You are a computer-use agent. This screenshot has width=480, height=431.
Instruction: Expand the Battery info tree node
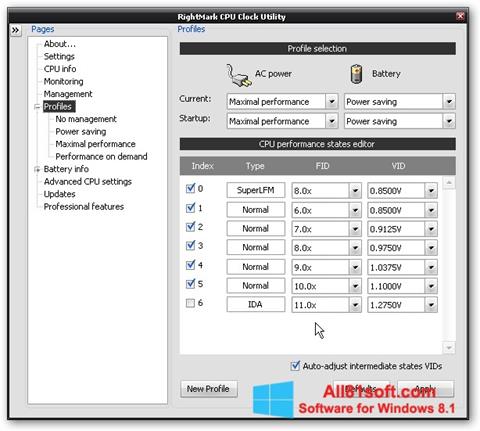tap(37, 169)
